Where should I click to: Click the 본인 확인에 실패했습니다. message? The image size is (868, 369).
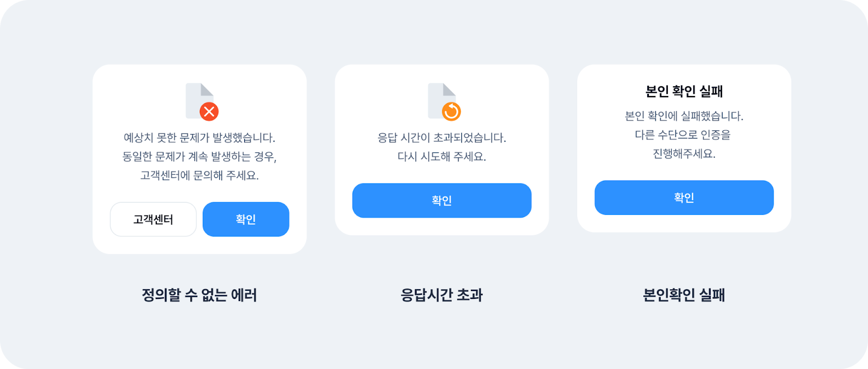coord(684,116)
